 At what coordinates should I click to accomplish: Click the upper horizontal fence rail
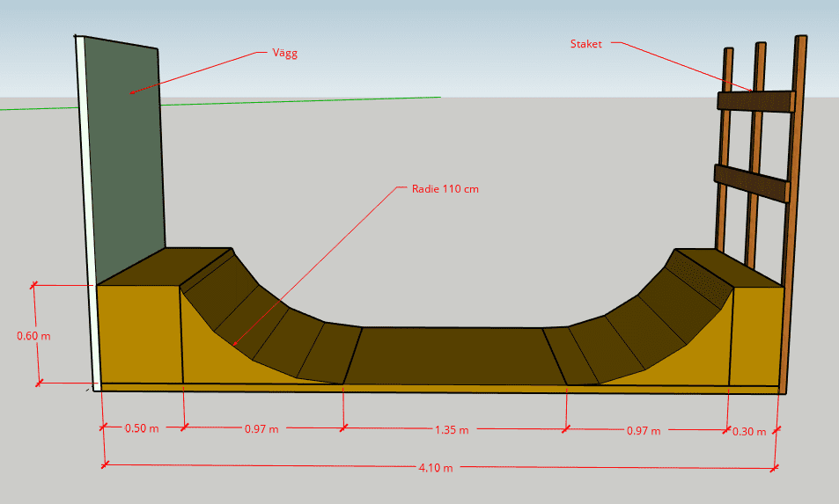click(x=755, y=102)
